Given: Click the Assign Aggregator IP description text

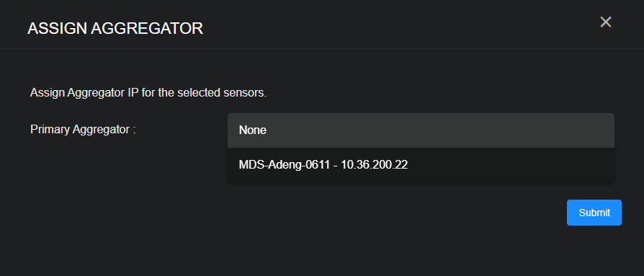Looking at the screenshot, I should pos(148,93).
